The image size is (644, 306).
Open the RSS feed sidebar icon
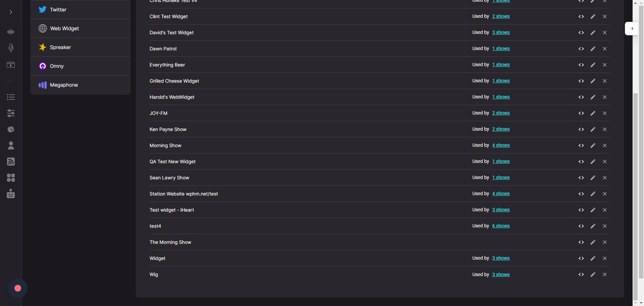[11, 162]
